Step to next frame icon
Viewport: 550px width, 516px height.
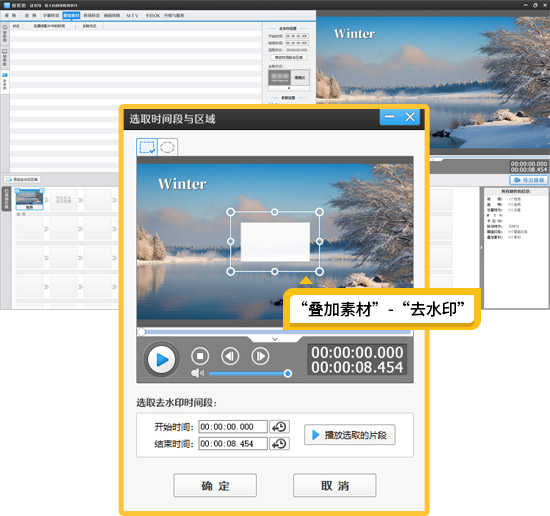pos(260,356)
